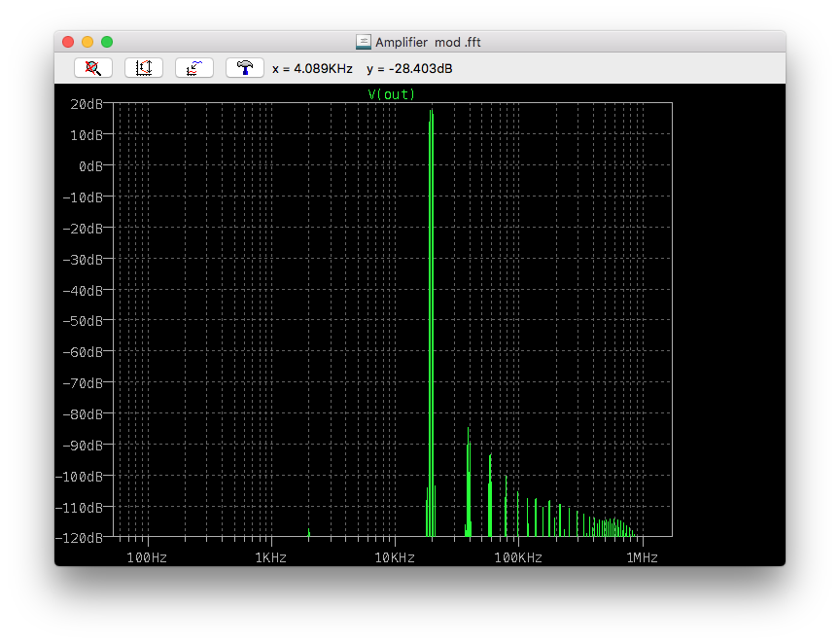Viewport: 840px width, 644px height.
Task: Click the document icon in the title bar
Action: point(364,42)
